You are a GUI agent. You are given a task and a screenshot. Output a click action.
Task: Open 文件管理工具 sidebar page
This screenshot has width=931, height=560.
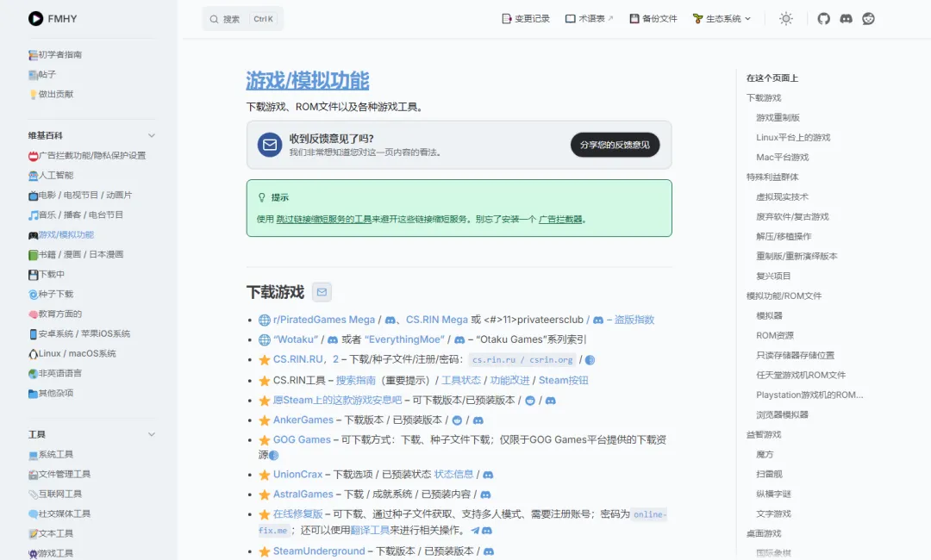click(59, 474)
